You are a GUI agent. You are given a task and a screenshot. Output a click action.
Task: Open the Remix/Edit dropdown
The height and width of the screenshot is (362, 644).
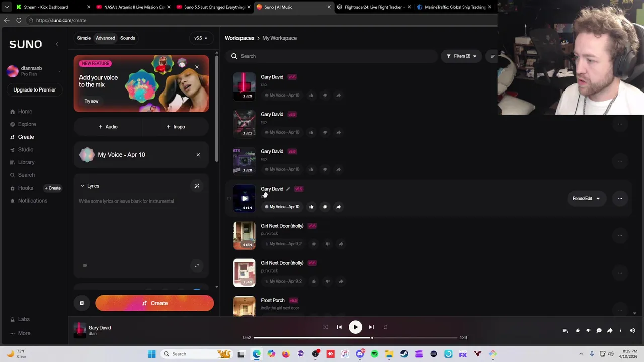(586, 199)
